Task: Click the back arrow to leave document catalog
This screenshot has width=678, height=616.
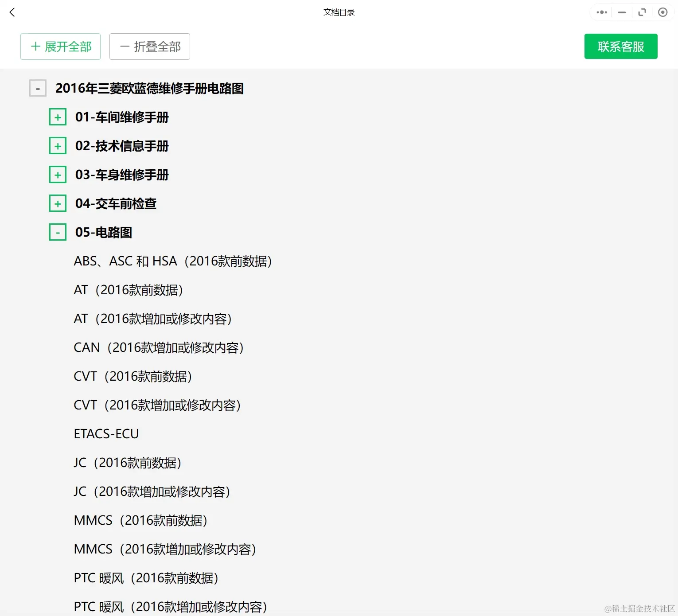Action: click(12, 12)
